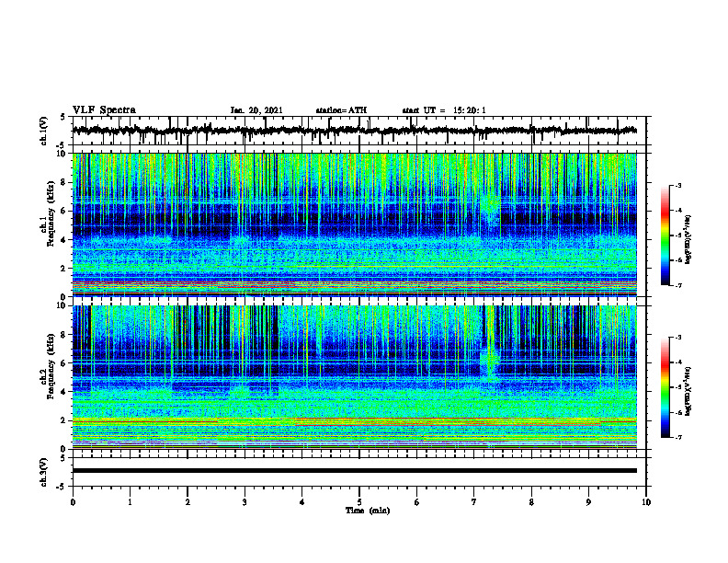Click the time axis tick label "1"
This screenshot has width=728, height=563.
(130, 502)
